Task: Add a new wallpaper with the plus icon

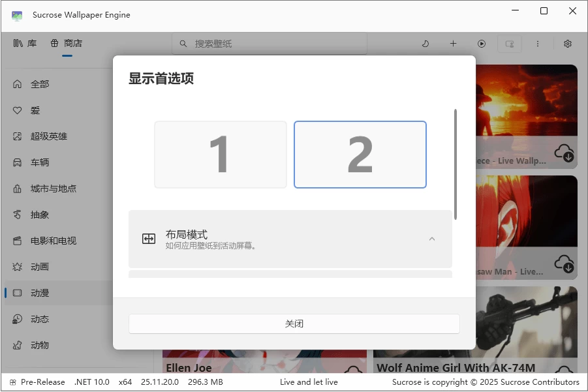Action: tap(453, 44)
